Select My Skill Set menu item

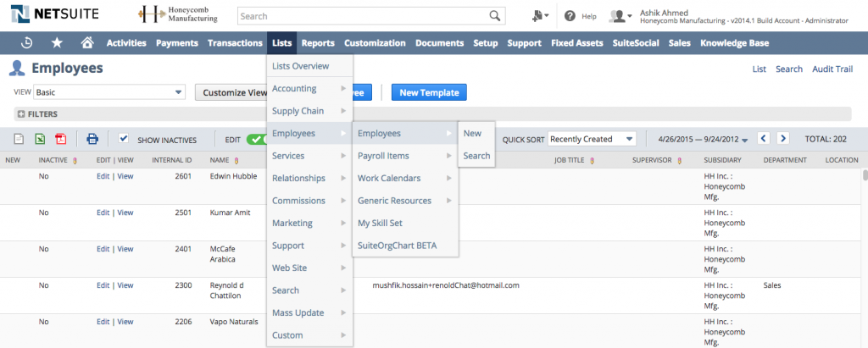(x=404, y=223)
